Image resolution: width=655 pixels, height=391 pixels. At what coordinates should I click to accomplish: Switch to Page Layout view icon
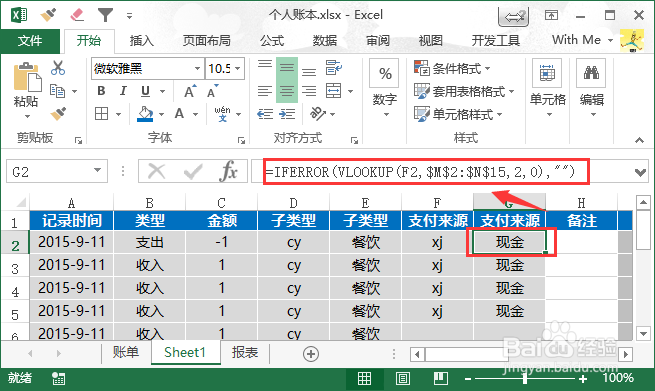click(x=403, y=379)
